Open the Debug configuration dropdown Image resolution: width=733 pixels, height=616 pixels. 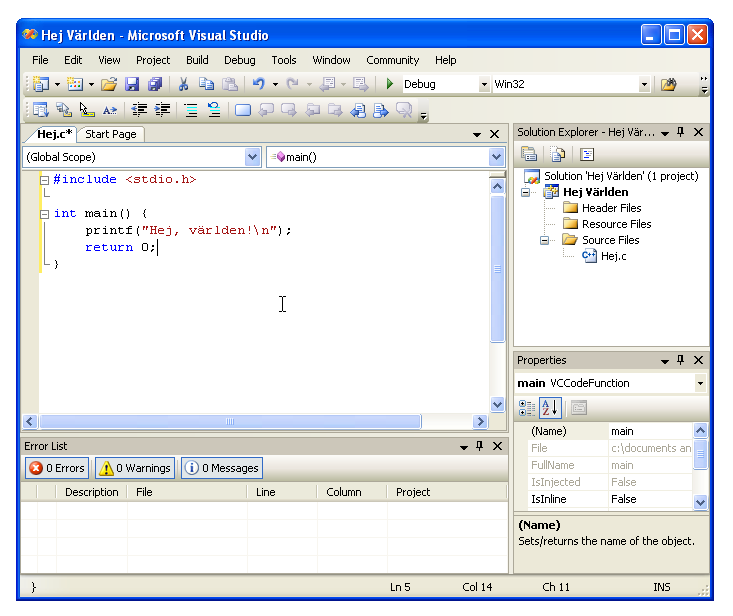(x=484, y=85)
